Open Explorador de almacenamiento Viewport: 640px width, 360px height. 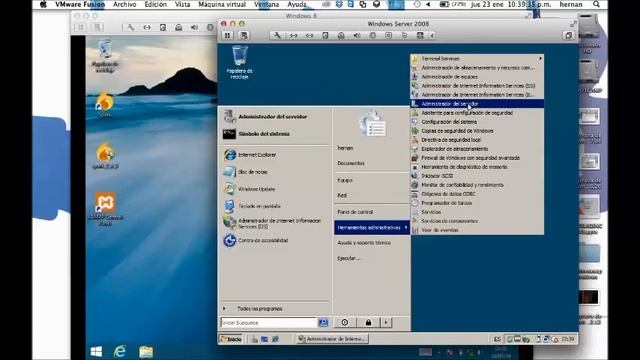point(477,149)
